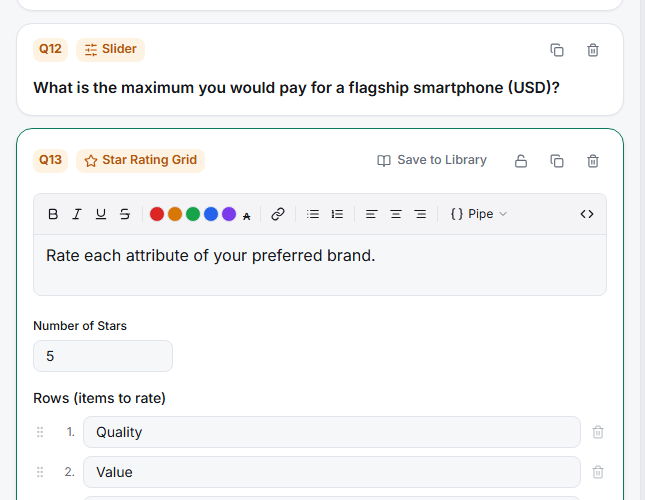Click the Q13 number badge
The image size is (645, 500).
coord(50,161)
